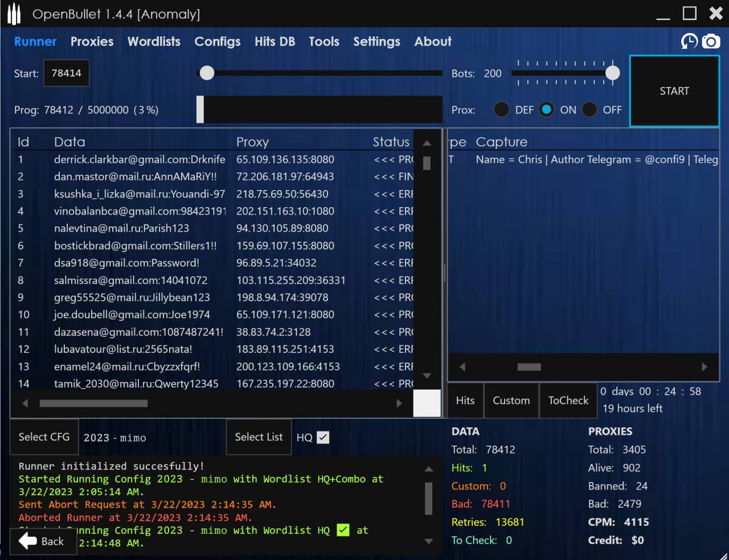Click the OpenBullet bullets logo
729x560 pixels.
(x=14, y=14)
